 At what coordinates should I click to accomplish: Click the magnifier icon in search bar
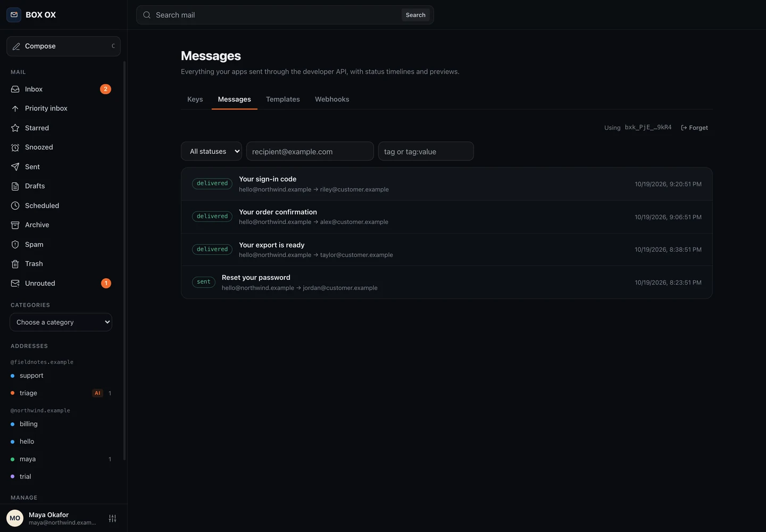[147, 15]
